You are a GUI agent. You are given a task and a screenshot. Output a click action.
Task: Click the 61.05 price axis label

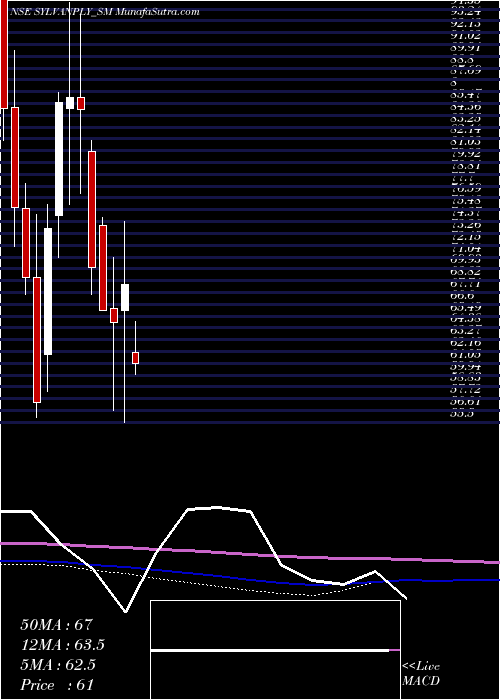tap(465, 354)
